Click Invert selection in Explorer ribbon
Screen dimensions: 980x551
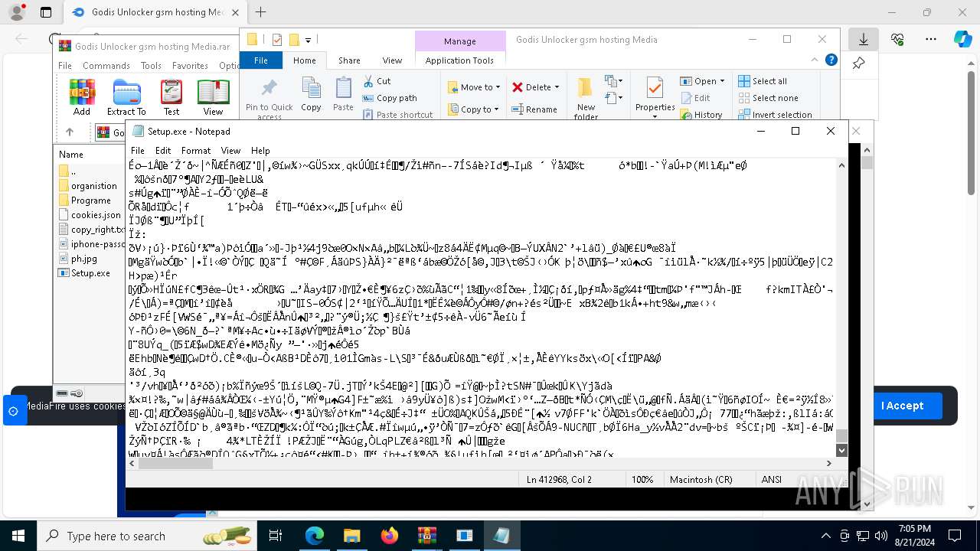tap(775, 115)
